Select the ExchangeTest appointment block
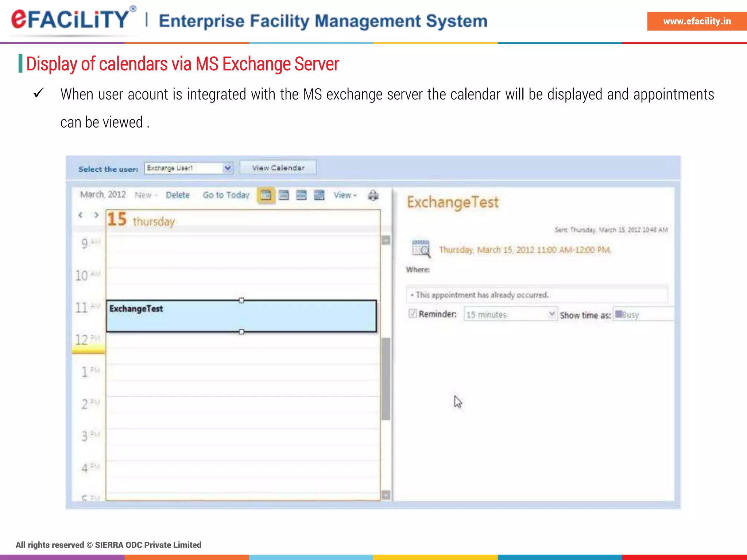 tap(241, 316)
